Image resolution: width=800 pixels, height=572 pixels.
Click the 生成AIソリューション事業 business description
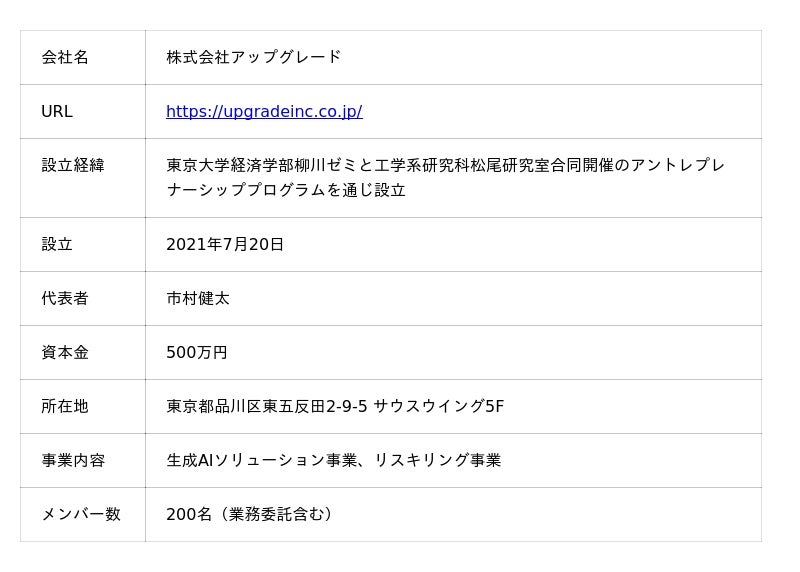(264, 461)
